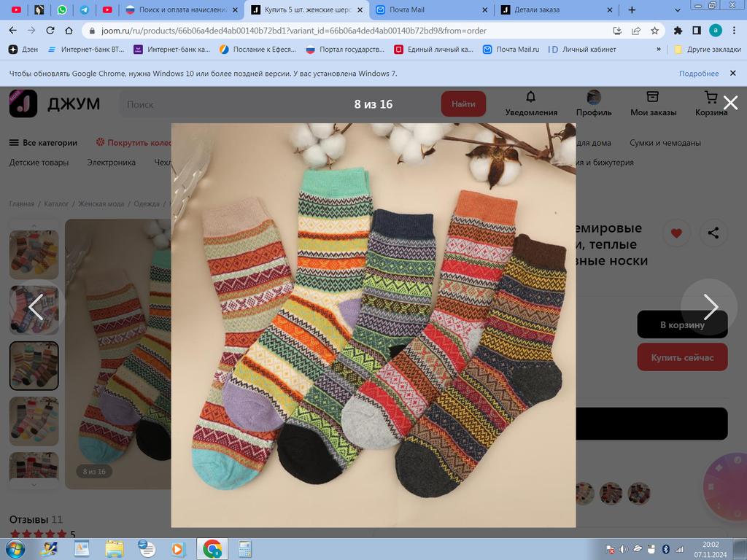
Task: Select the fourth sock thumbnail
Action: pos(34,421)
